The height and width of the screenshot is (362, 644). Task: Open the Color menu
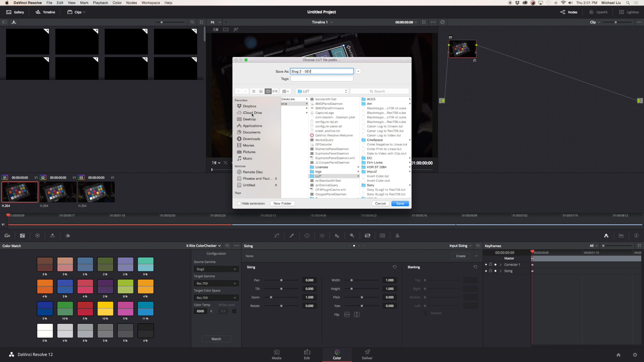[x=117, y=3]
